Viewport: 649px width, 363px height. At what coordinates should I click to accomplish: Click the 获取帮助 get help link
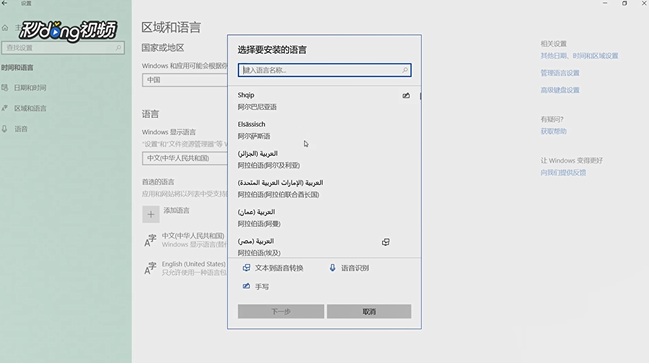[x=553, y=131]
